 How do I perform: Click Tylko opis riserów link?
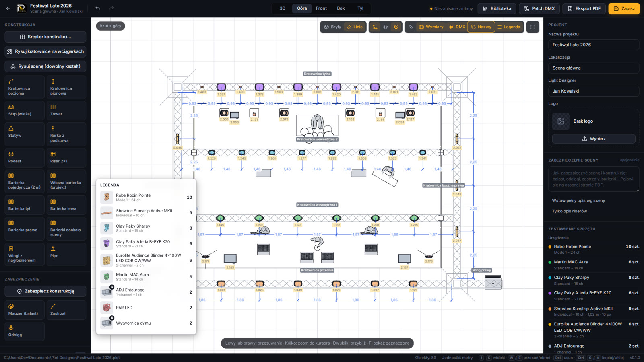pos(570,211)
